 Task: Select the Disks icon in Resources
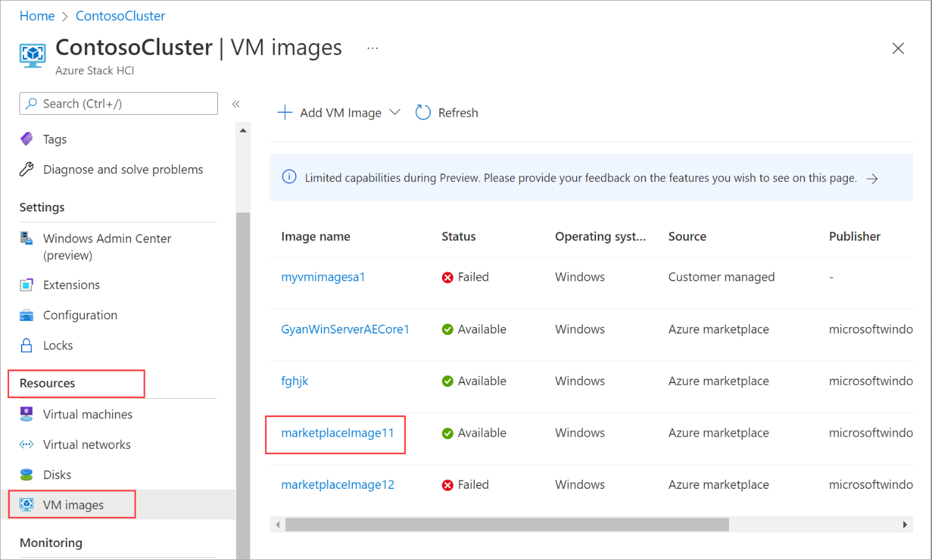pyautogui.click(x=26, y=474)
